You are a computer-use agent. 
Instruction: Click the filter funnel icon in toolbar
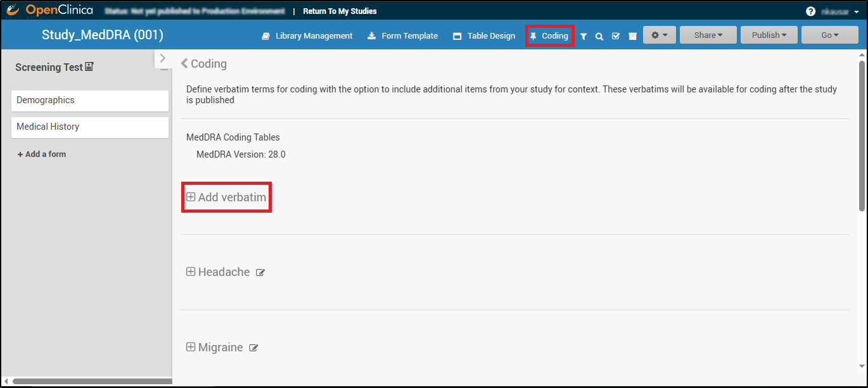(x=584, y=37)
